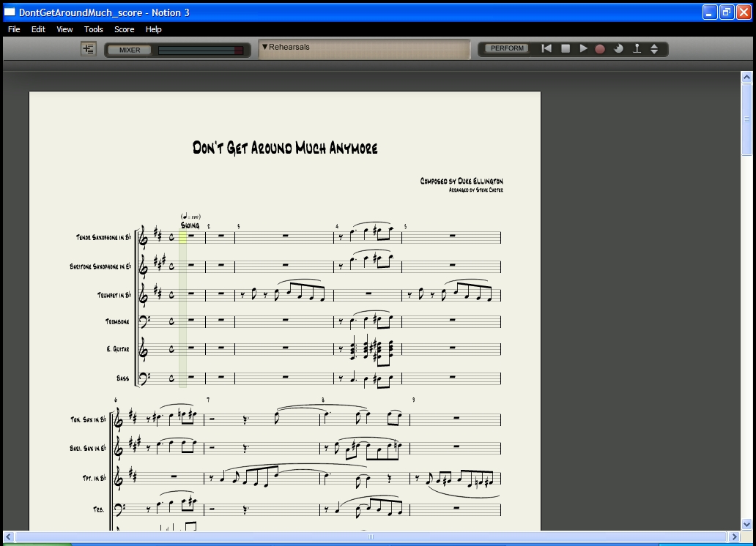756x546 pixels.
Task: Rewind playback to the beginning
Action: tap(546, 49)
